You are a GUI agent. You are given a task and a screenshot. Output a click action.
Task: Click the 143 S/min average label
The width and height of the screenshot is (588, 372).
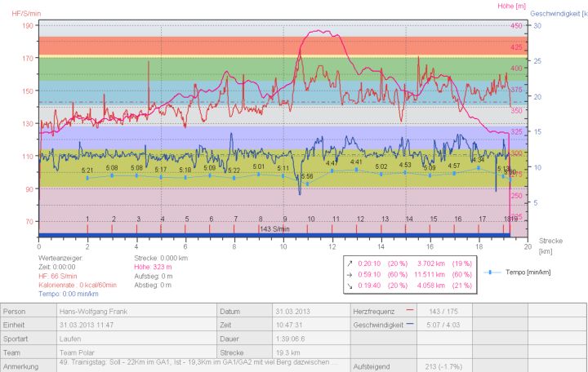275,229
